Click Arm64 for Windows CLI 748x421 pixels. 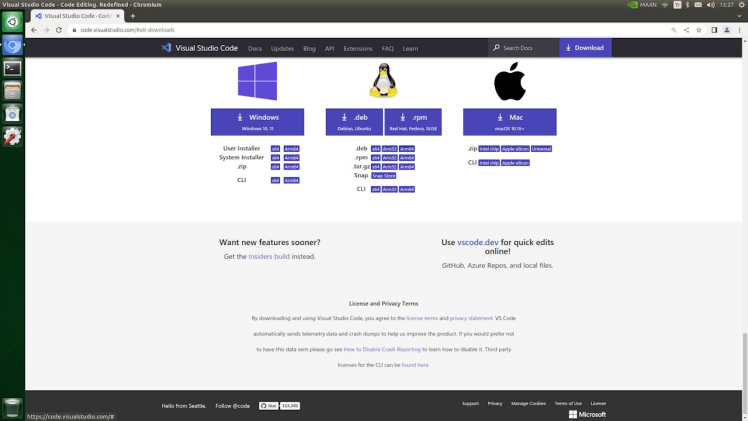[x=291, y=180]
